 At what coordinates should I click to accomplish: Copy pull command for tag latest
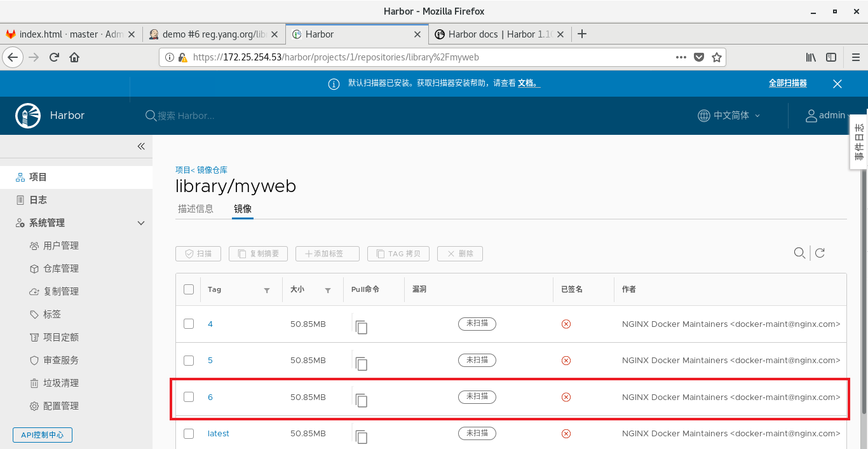362,436
